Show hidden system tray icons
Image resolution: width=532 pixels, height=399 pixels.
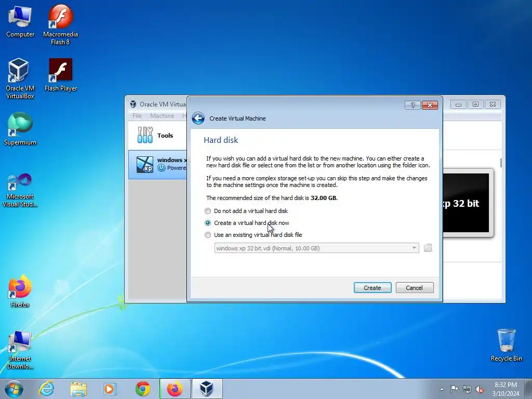(x=442, y=389)
